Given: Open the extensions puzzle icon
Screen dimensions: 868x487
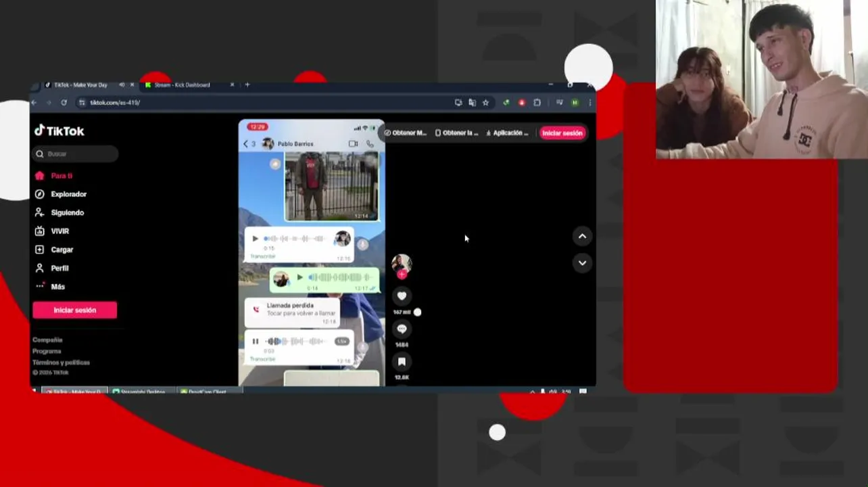Looking at the screenshot, I should pos(537,103).
